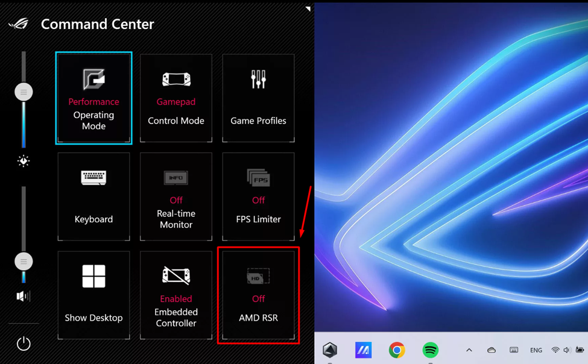Click the Command Center title text
Image resolution: width=588 pixels, height=364 pixels.
pyautogui.click(x=98, y=24)
